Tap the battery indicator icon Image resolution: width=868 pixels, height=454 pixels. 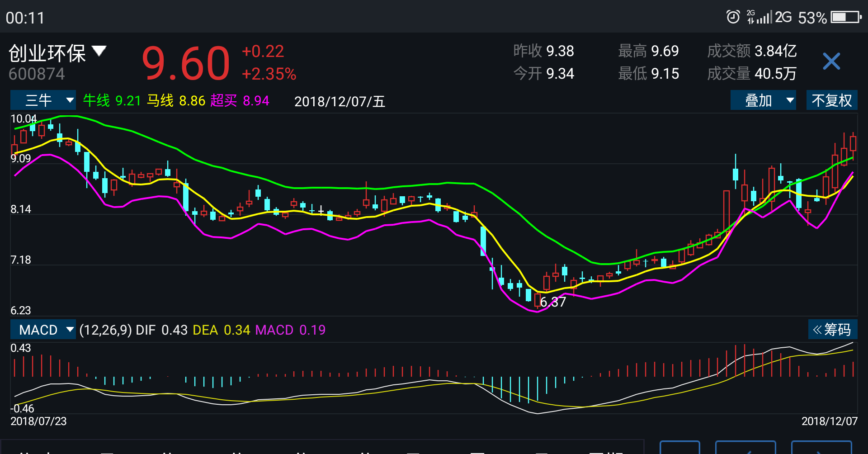(x=846, y=17)
